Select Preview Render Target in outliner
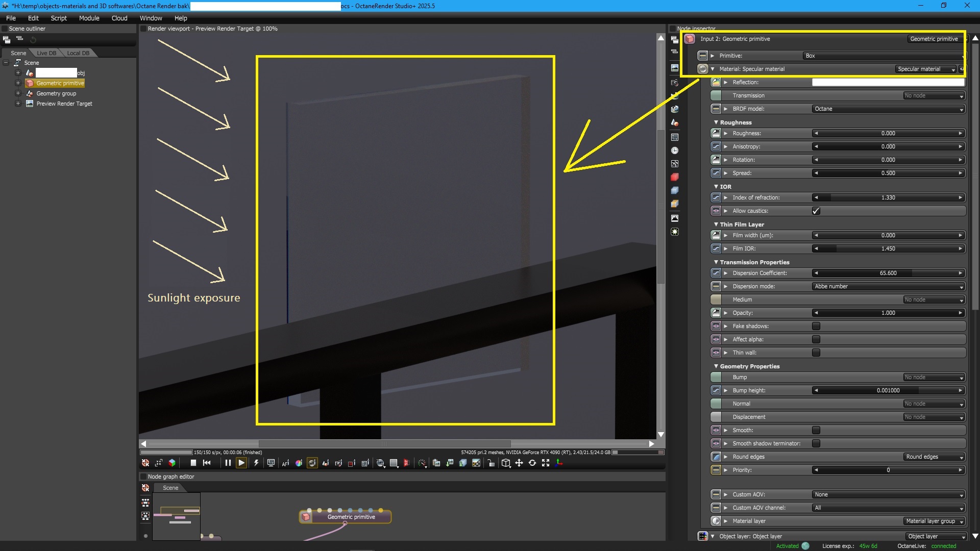The image size is (980, 551). (x=64, y=104)
